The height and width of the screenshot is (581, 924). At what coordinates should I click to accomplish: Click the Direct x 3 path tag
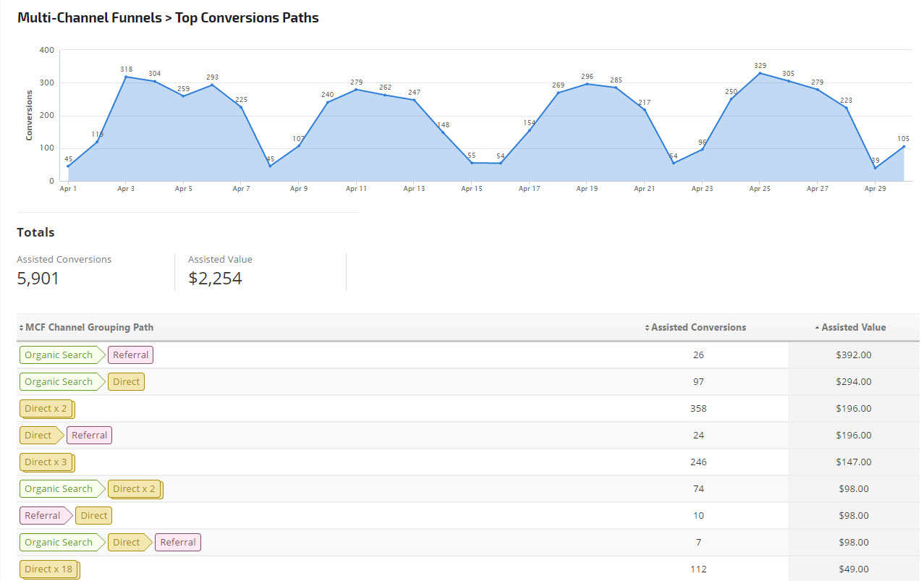pyautogui.click(x=46, y=462)
